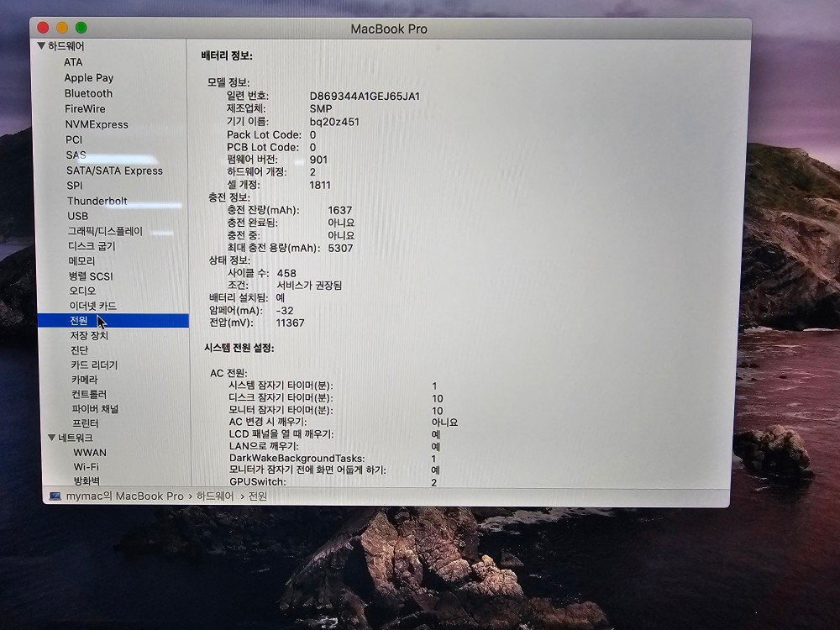Click mymac의 MacBook Pro in path bar

[125, 496]
